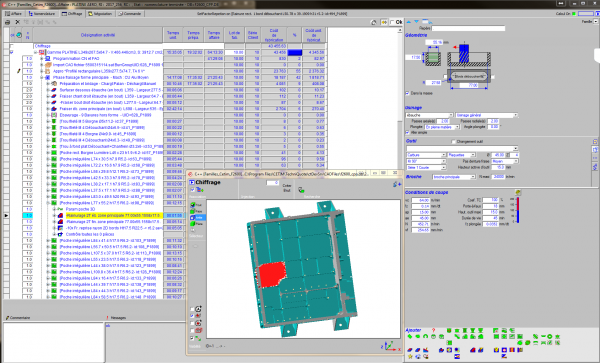Click the Recherche icon in viewer toolbar
Viewport: 600px width, 363px height.
(x=301, y=190)
